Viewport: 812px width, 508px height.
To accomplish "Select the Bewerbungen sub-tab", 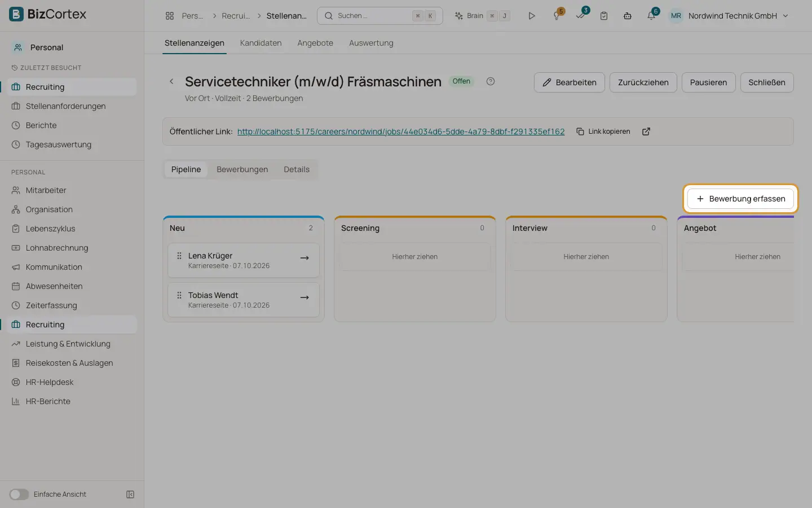I will click(242, 169).
